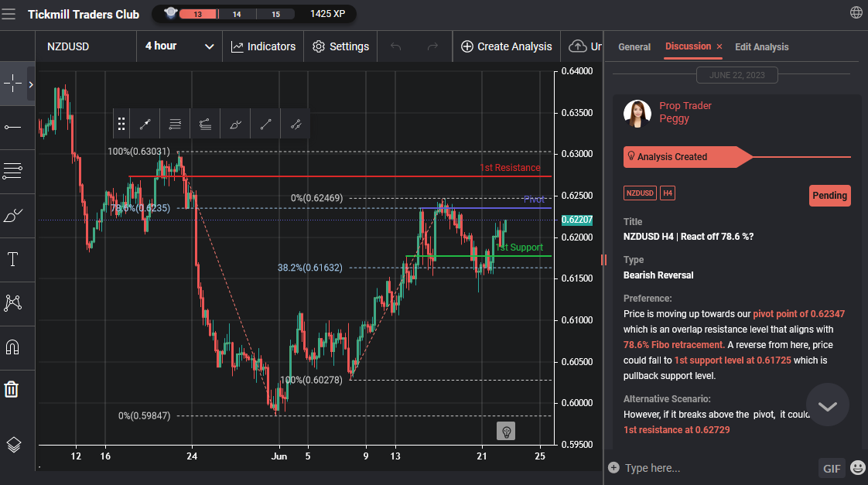
Task: Click the 0%(0.59847) Fibonacci label
Action: (x=144, y=416)
